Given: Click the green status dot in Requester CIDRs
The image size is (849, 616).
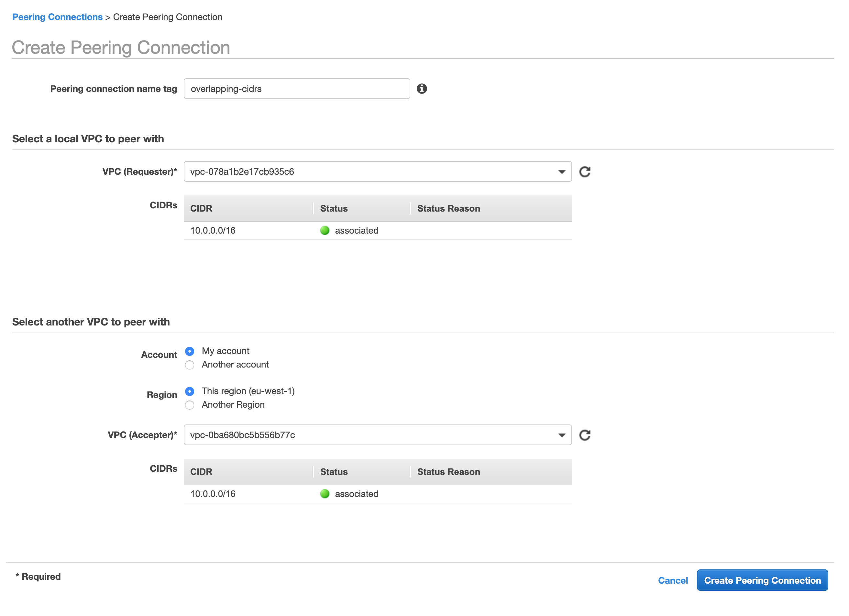Looking at the screenshot, I should (325, 231).
